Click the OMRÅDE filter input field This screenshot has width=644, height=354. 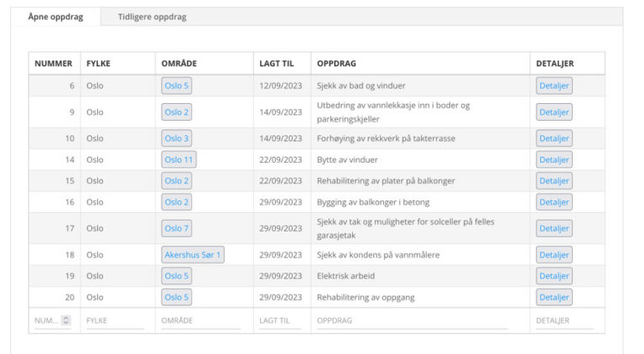(x=204, y=320)
